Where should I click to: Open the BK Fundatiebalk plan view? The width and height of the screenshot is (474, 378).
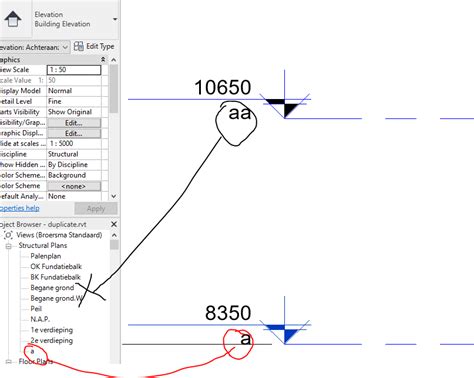[x=55, y=277]
